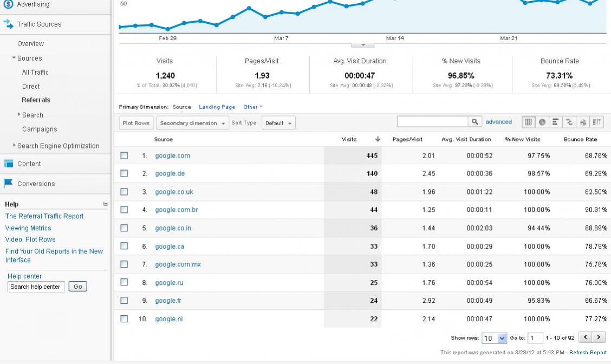
Task: Open All Traffic report
Action: click(35, 72)
